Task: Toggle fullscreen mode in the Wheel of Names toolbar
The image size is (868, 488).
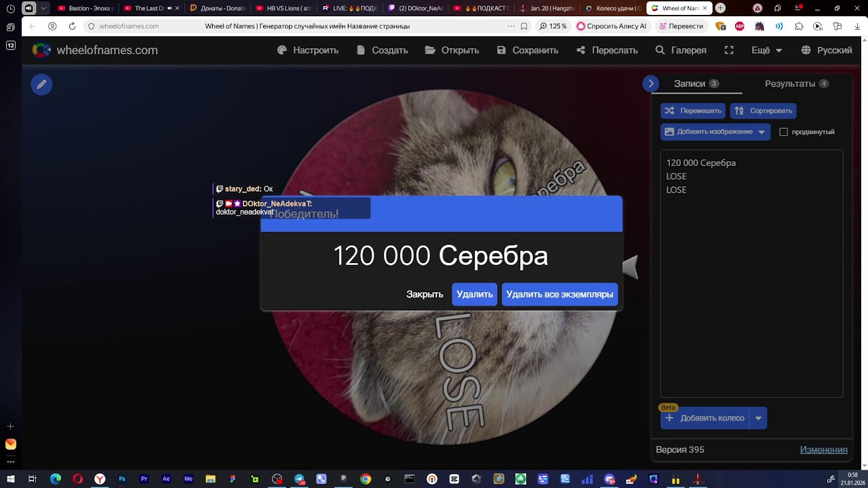Action: 729,50
